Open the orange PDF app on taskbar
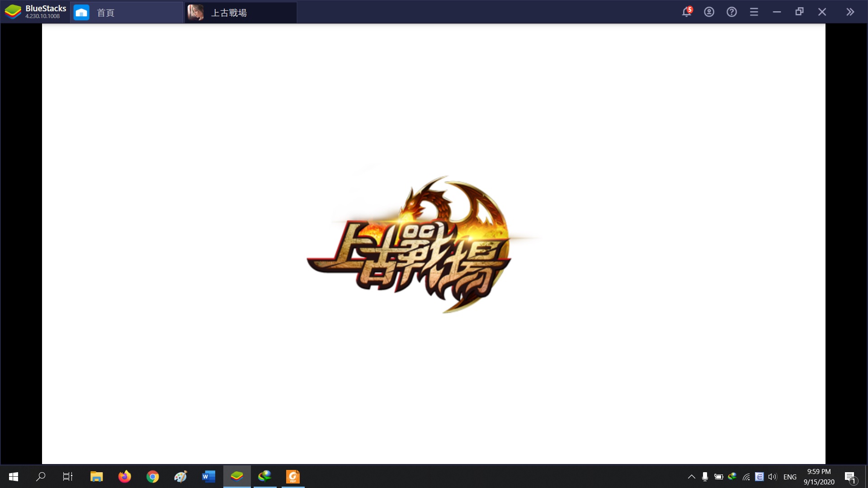Screen dimensions: 868x488 293,476
